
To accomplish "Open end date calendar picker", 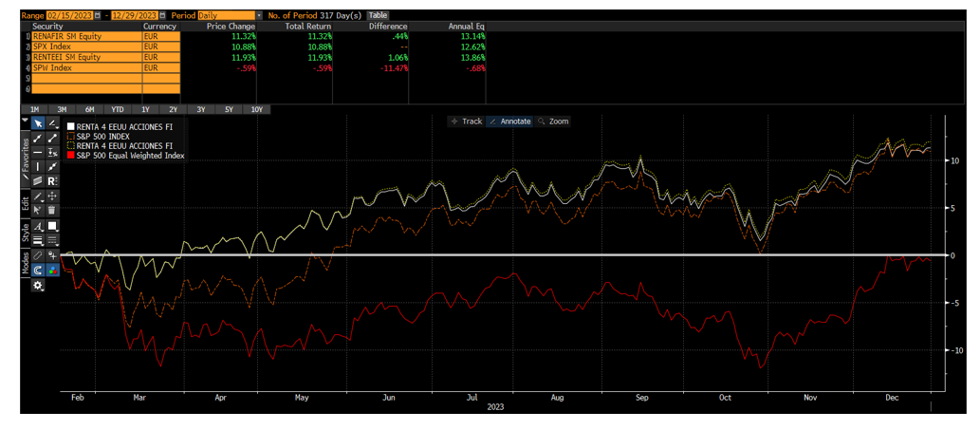I will point(161,16).
